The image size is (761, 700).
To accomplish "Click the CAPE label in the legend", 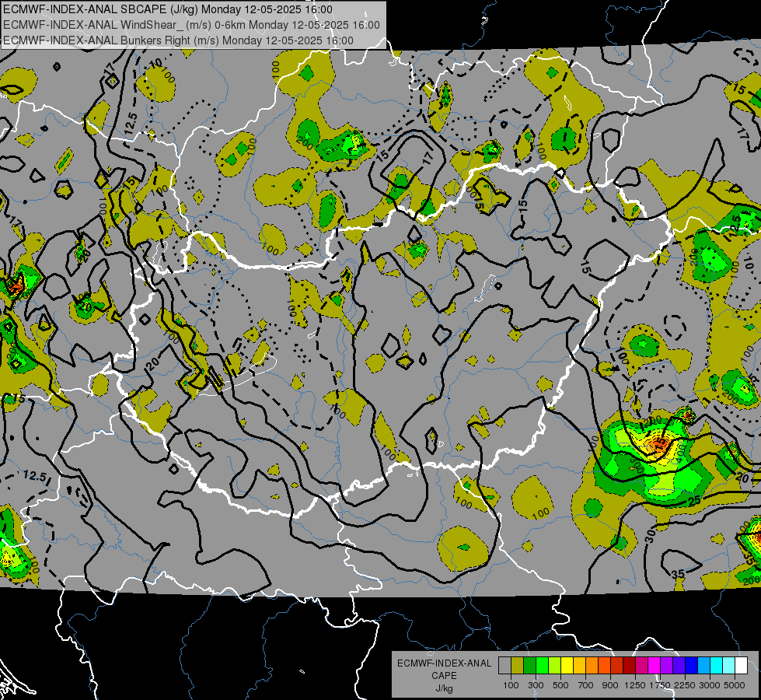I will pyautogui.click(x=444, y=676).
